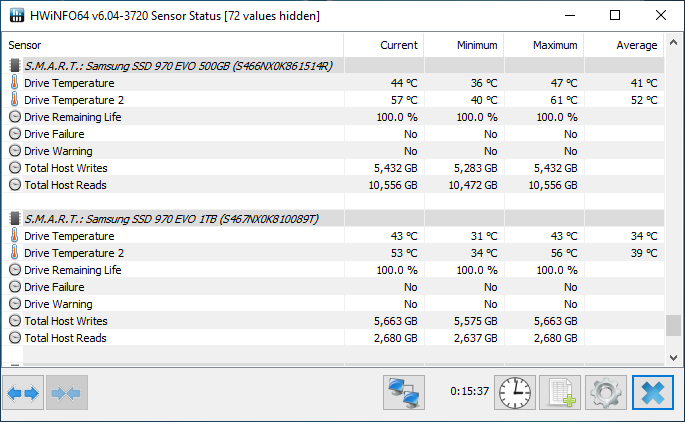This screenshot has width=685, height=422.
Task: Minimize the HWiNFO64 Sensor Status window
Action: coord(570,15)
